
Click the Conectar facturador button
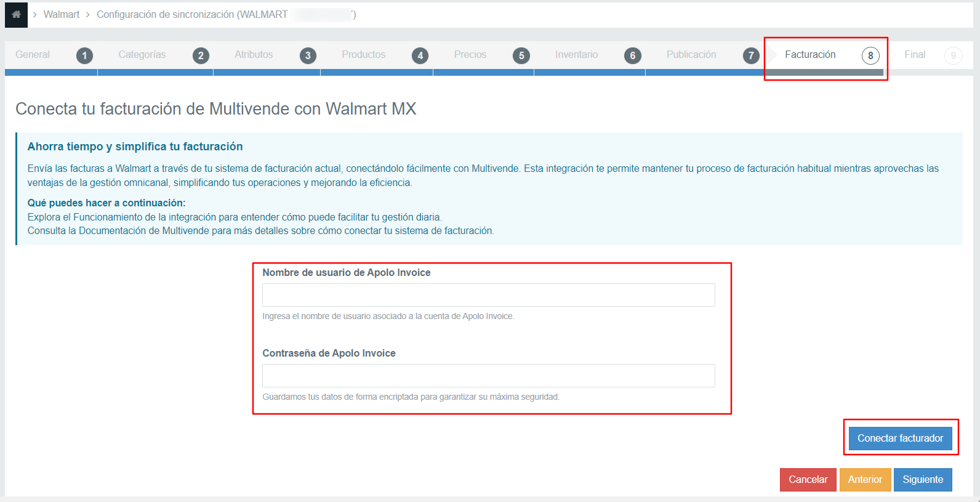coord(900,438)
